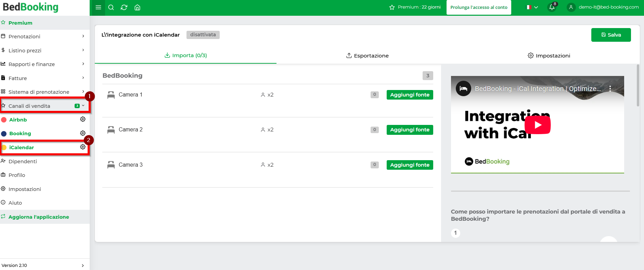Switch to Impostazioni tab
The width and height of the screenshot is (644, 270).
point(549,55)
